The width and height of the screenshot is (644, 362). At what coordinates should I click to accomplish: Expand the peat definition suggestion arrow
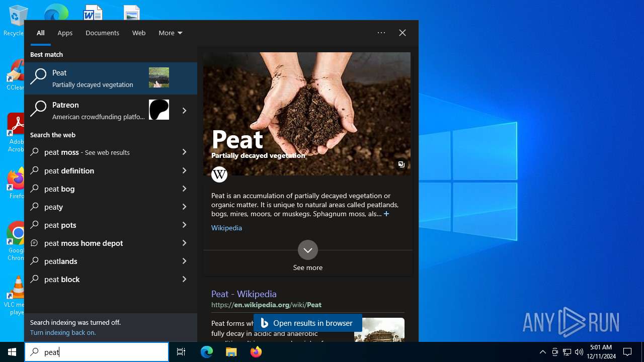coord(184,170)
